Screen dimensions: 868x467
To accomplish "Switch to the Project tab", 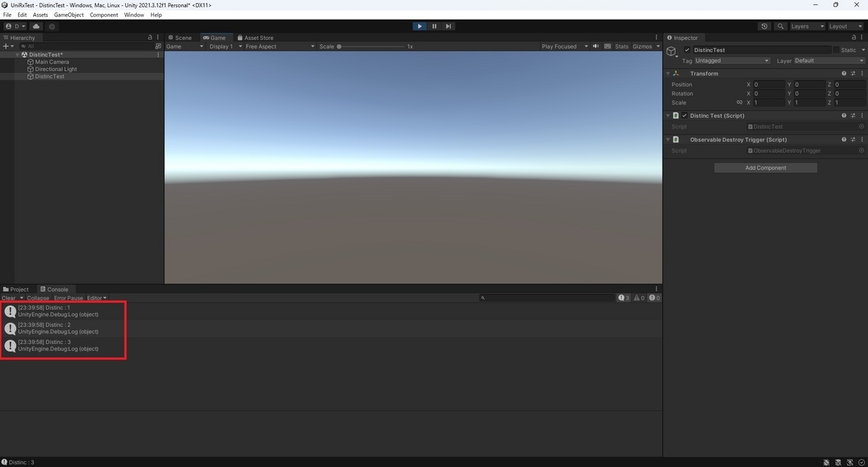I will point(16,290).
